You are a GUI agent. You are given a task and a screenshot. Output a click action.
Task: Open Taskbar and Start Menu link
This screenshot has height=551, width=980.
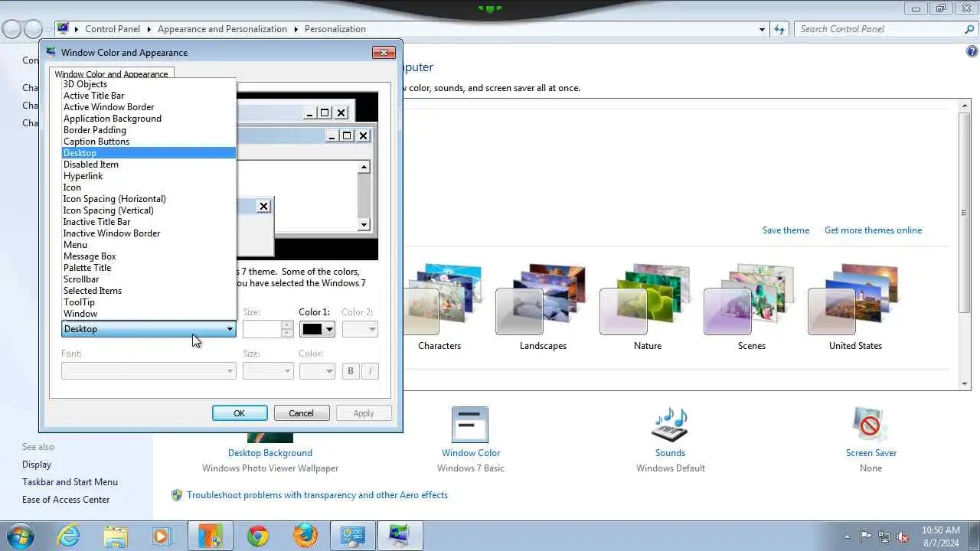pyautogui.click(x=70, y=482)
